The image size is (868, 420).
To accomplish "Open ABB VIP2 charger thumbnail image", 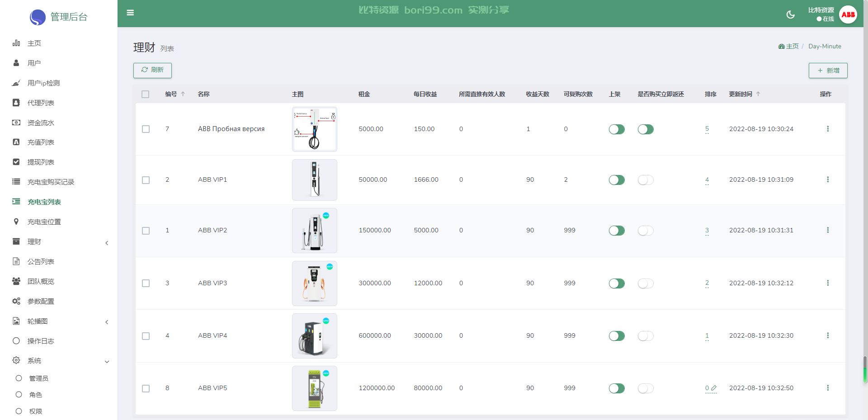I will pos(315,231).
